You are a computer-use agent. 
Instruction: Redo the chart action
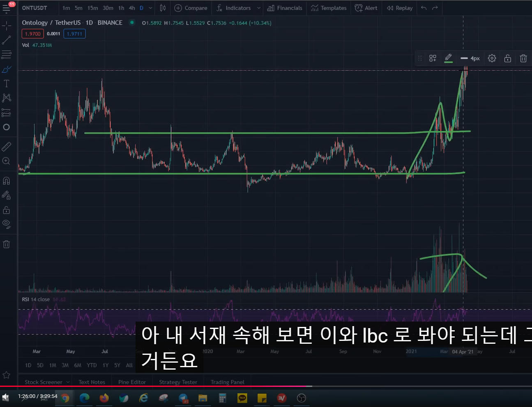pos(435,8)
